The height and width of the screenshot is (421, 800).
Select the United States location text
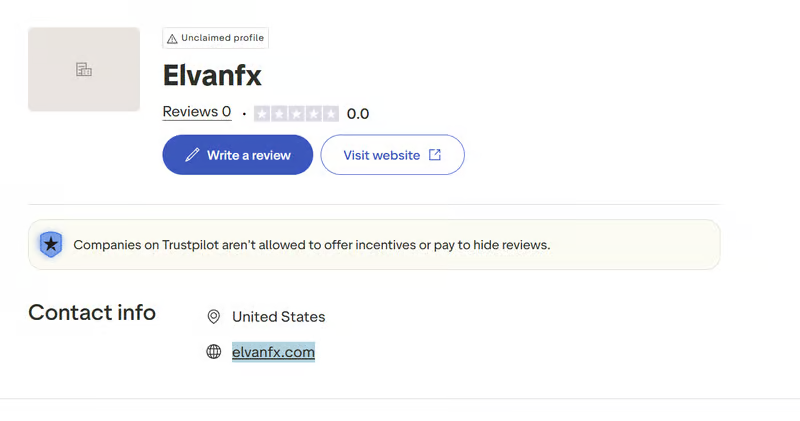(x=278, y=317)
